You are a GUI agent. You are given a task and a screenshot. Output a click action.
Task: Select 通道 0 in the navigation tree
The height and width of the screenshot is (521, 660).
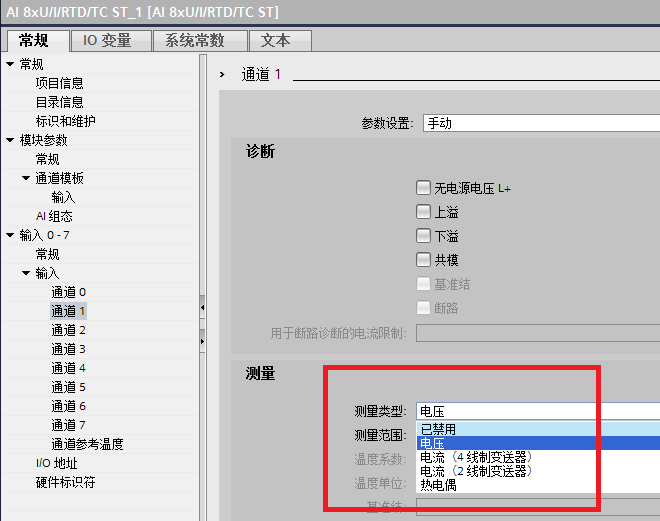[69, 292]
